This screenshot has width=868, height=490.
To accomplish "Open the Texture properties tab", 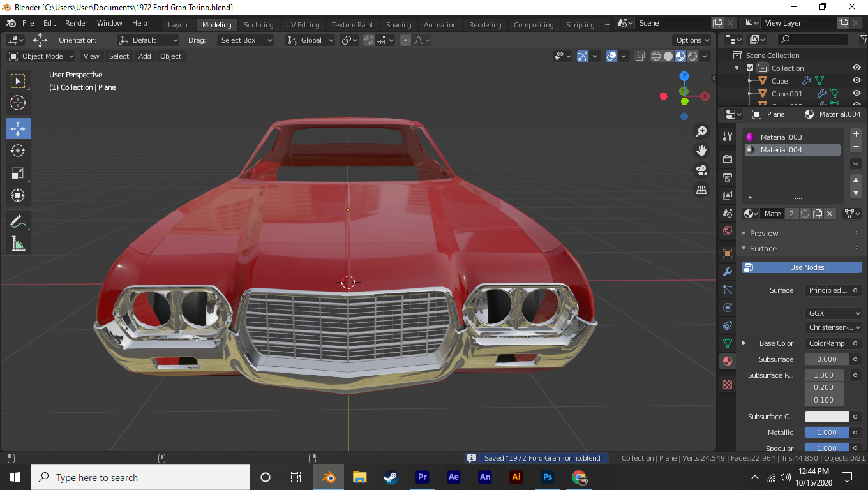I will [727, 384].
